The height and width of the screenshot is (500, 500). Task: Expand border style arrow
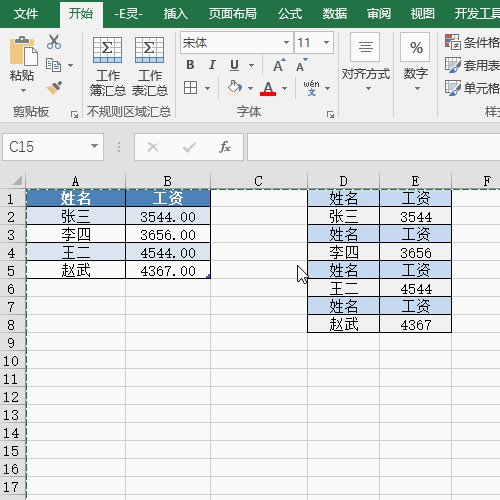click(x=207, y=88)
